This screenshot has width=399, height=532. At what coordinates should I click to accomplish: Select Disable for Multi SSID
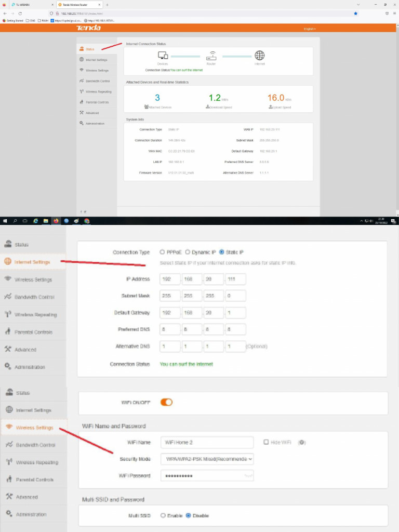(188, 515)
